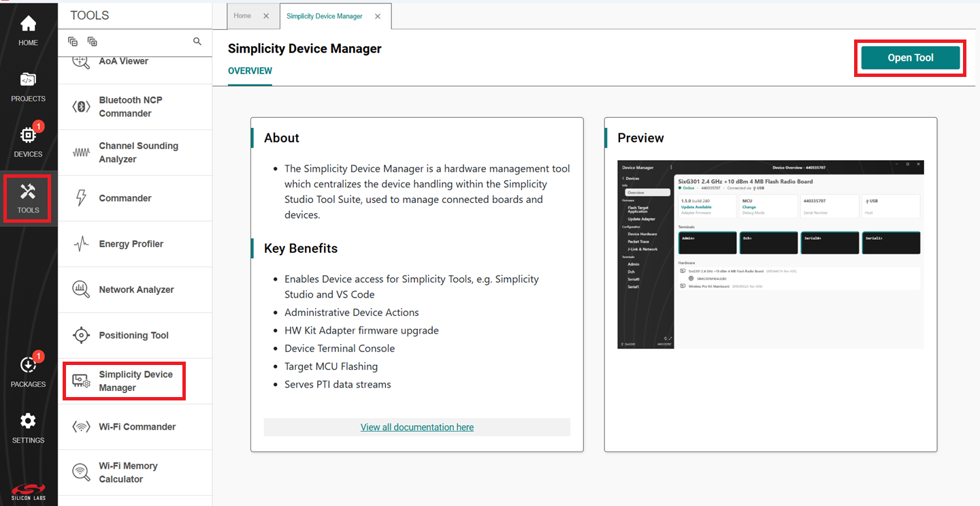980x506 pixels.
Task: Switch to the Home tab
Action: [242, 16]
